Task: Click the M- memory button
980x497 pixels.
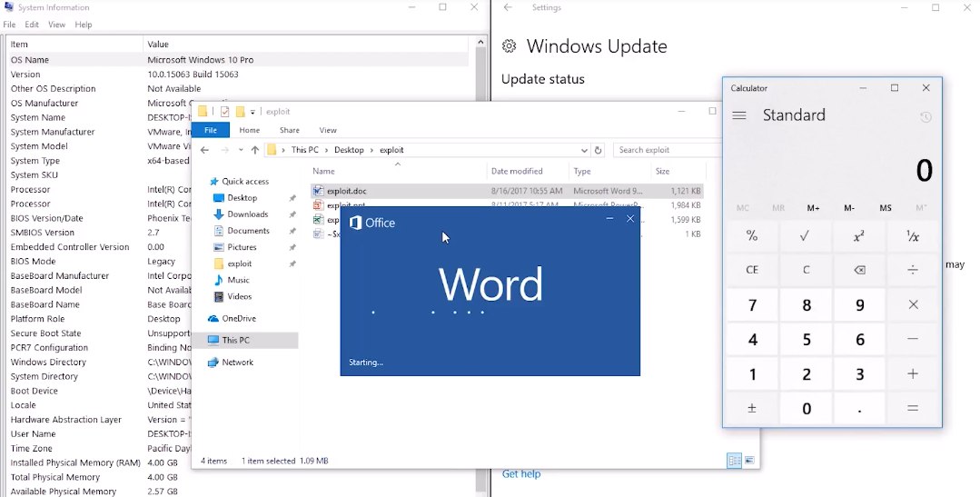Action: pos(849,207)
